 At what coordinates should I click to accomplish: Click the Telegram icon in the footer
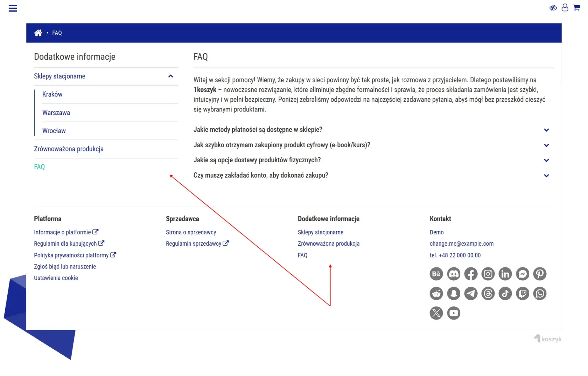tap(470, 293)
